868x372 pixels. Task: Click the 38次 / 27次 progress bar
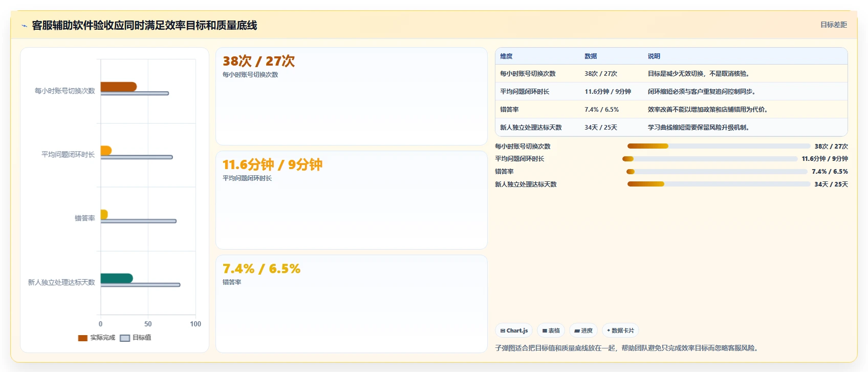click(x=719, y=146)
